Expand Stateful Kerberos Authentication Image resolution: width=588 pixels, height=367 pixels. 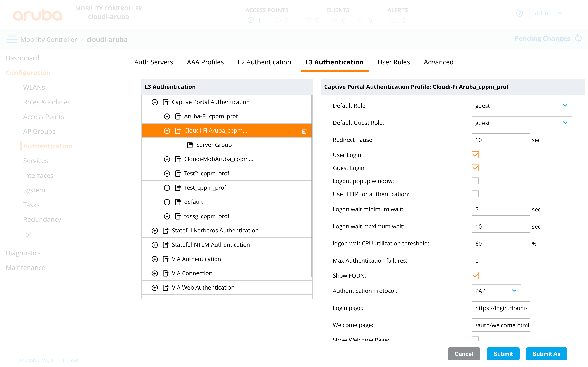(155, 230)
